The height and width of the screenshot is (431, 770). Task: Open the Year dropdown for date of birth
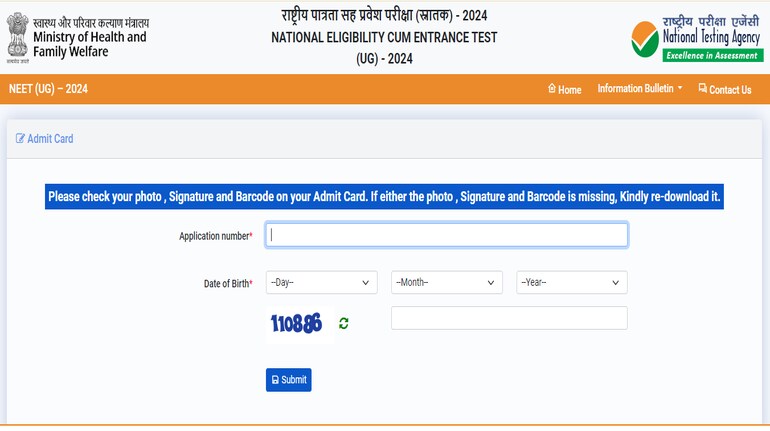[572, 282]
